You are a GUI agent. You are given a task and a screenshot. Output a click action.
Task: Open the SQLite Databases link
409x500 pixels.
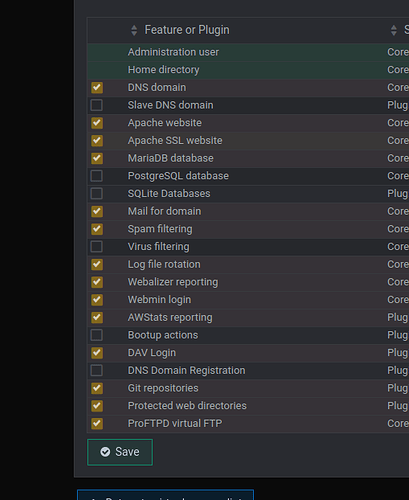[169, 193]
